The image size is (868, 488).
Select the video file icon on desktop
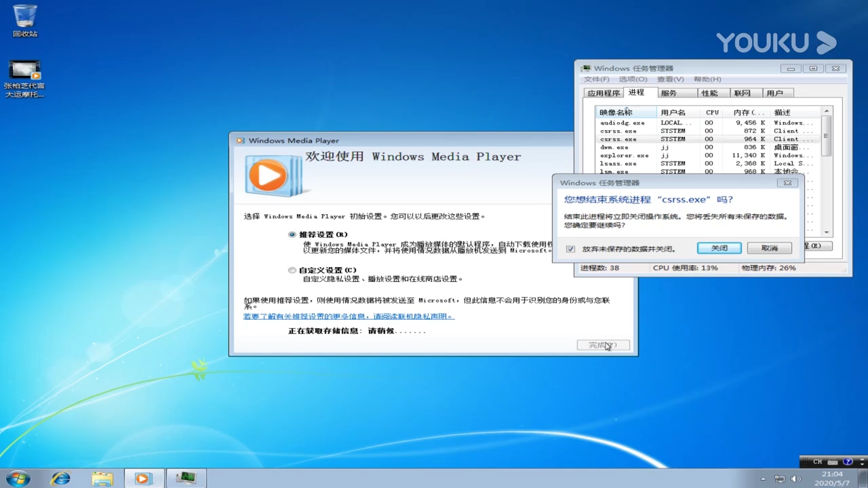[24, 79]
